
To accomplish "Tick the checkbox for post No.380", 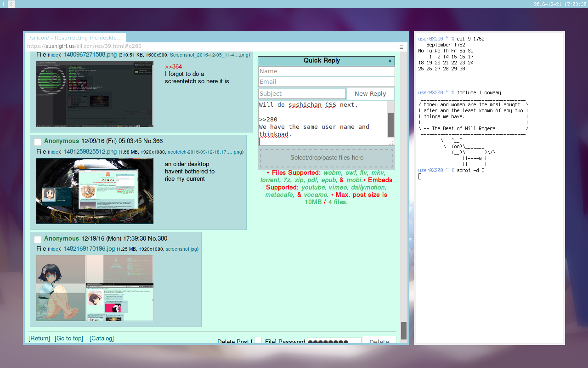I will coord(38,239).
